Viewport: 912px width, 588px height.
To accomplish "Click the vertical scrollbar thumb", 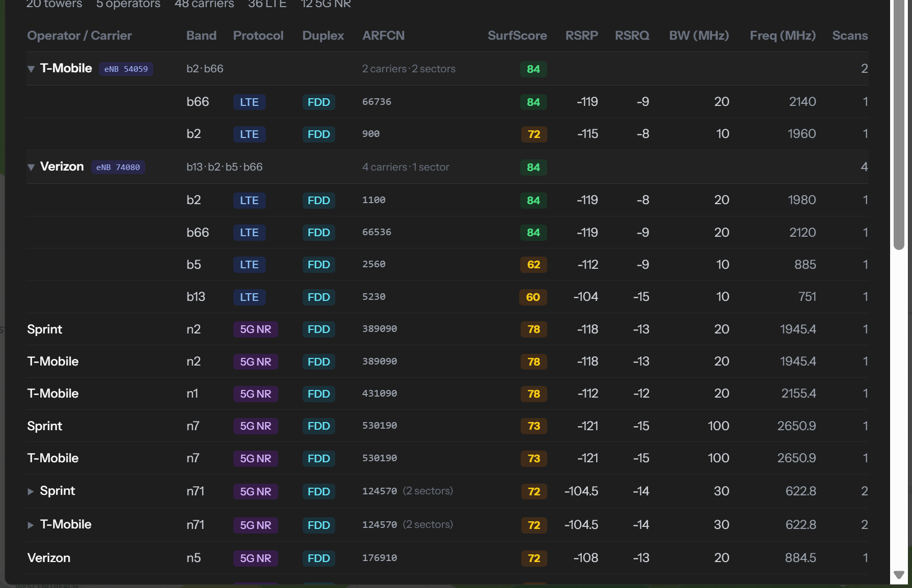I will click(x=899, y=125).
